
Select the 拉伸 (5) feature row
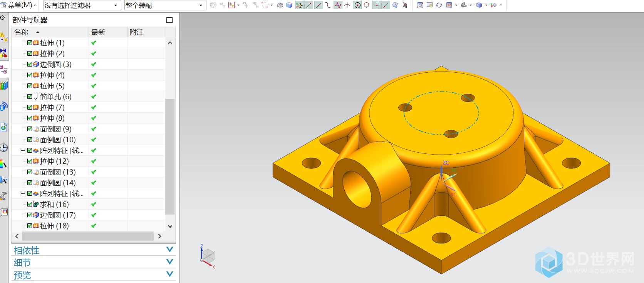(89, 86)
